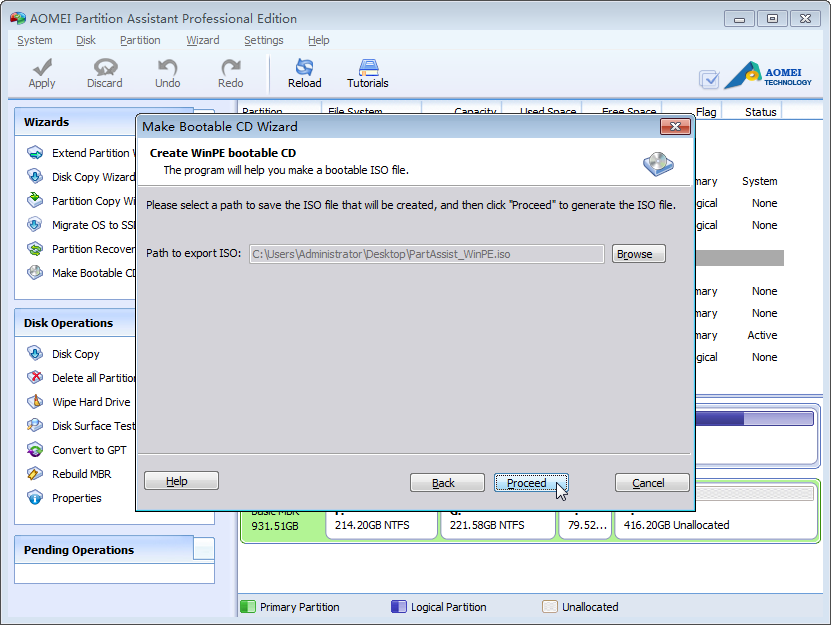This screenshot has width=831, height=625.
Task: Go Back in the wizard
Action: click(x=447, y=483)
